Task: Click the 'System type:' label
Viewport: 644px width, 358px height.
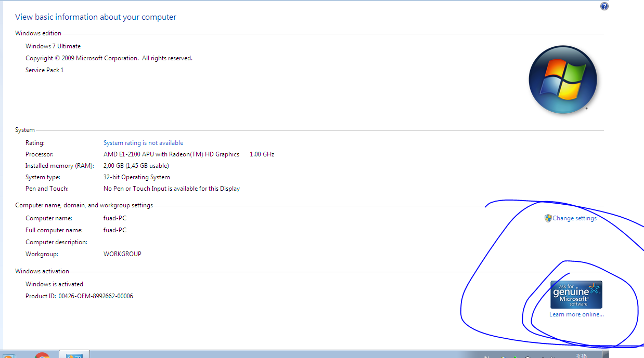Action: tap(42, 177)
